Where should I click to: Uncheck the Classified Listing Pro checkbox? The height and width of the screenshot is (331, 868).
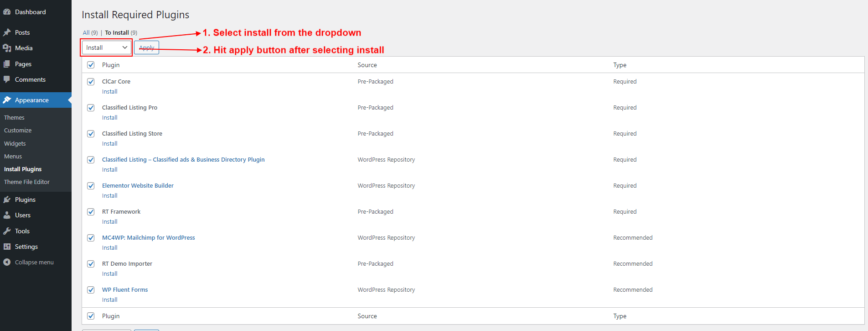pyautogui.click(x=91, y=108)
